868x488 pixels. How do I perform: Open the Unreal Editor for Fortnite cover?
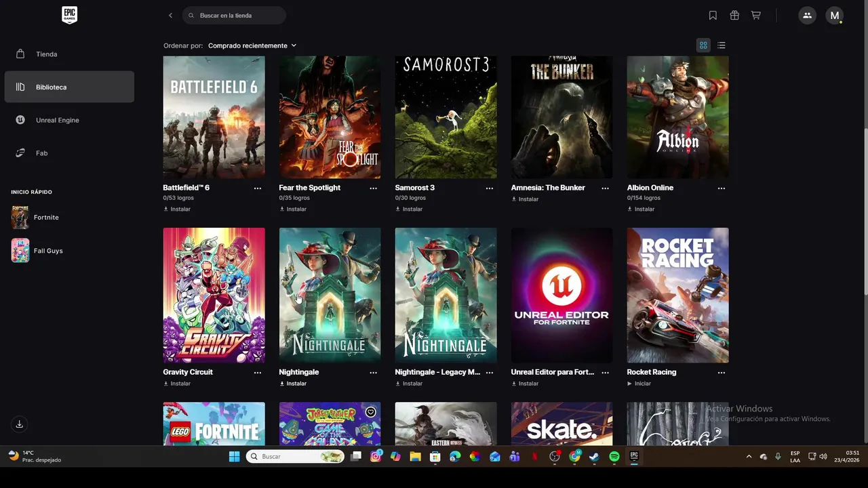pos(562,296)
